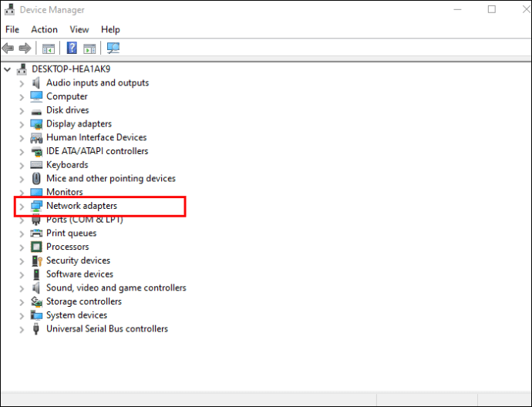The height and width of the screenshot is (407, 532).
Task: Click Show/Hide Action Pane toolbar icon
Action: 89,49
